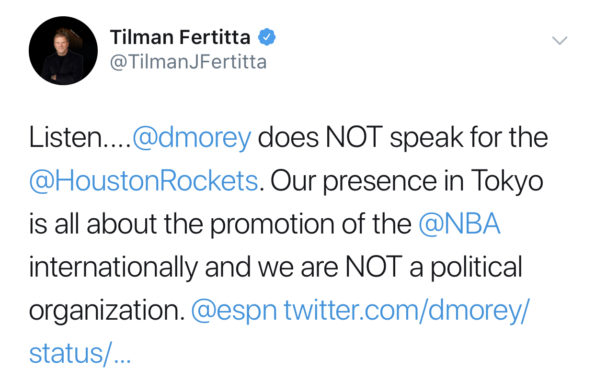Click "Our presence in Tokyo" text
Viewport: 595px width, 391px height.
[x=407, y=181]
